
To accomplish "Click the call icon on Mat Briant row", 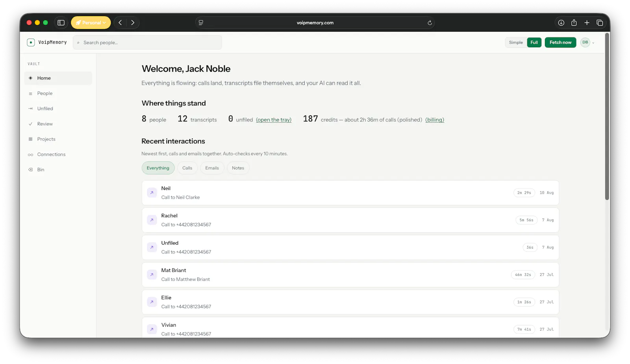I will pyautogui.click(x=152, y=275).
